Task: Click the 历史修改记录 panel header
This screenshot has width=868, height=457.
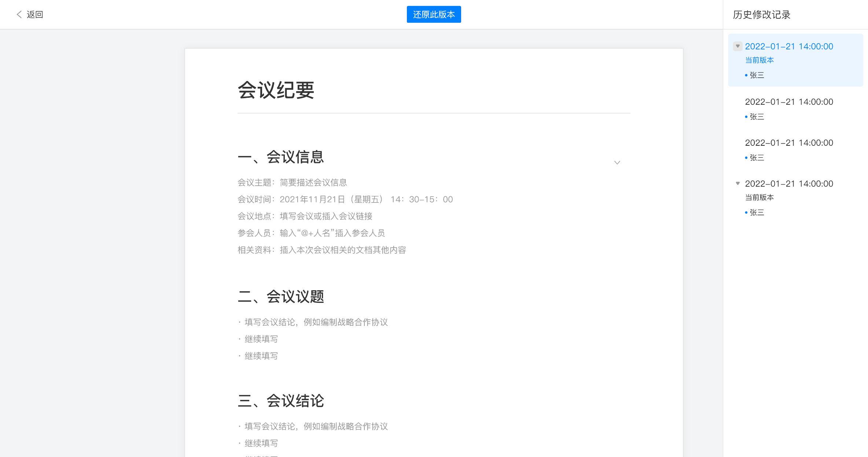Action: [x=761, y=15]
